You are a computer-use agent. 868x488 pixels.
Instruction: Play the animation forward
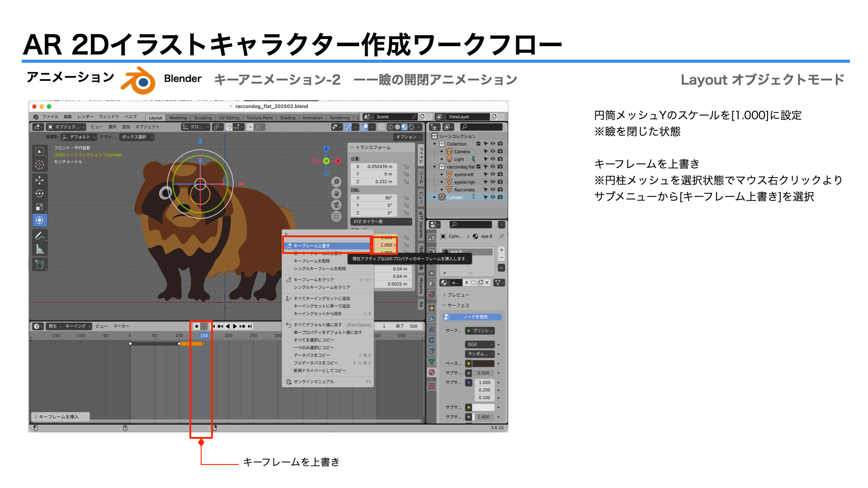coord(235,326)
